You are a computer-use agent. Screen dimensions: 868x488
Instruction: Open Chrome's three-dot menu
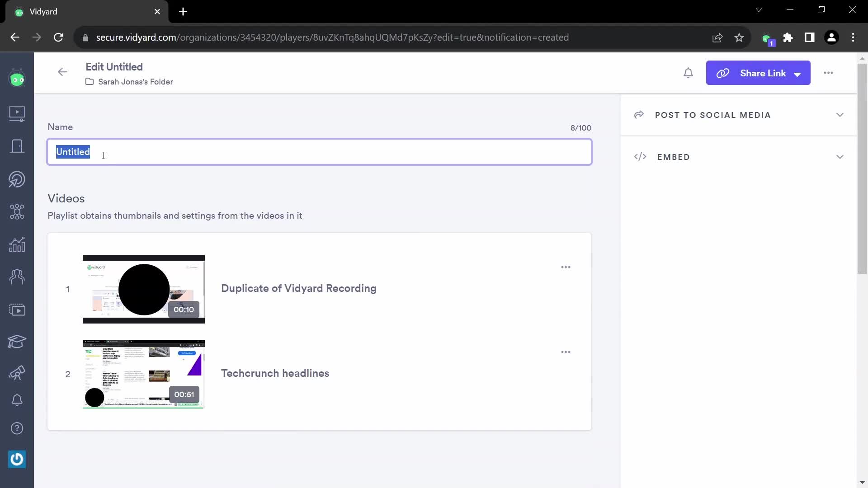[x=853, y=38]
